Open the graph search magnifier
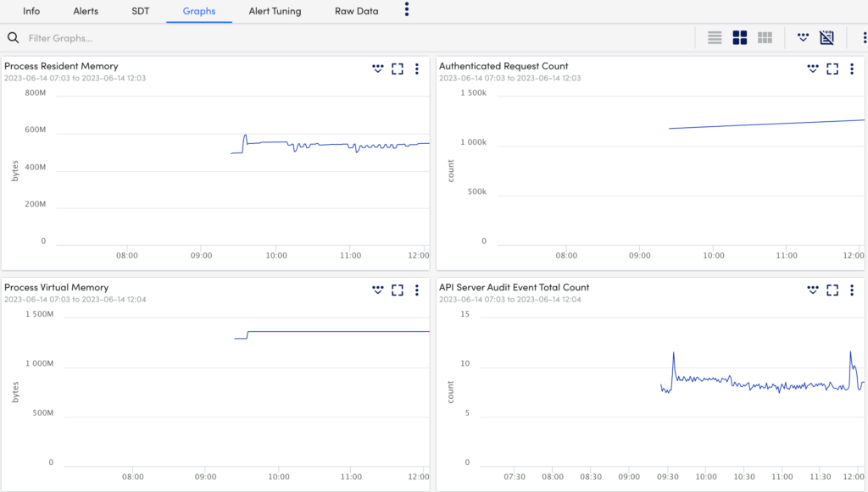Image resolution: width=868 pixels, height=492 pixels. pyautogui.click(x=13, y=37)
